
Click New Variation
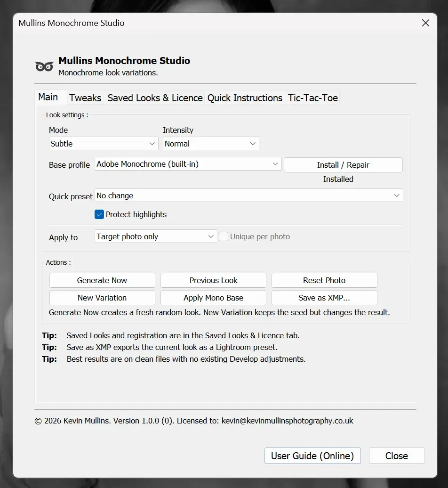click(x=102, y=297)
